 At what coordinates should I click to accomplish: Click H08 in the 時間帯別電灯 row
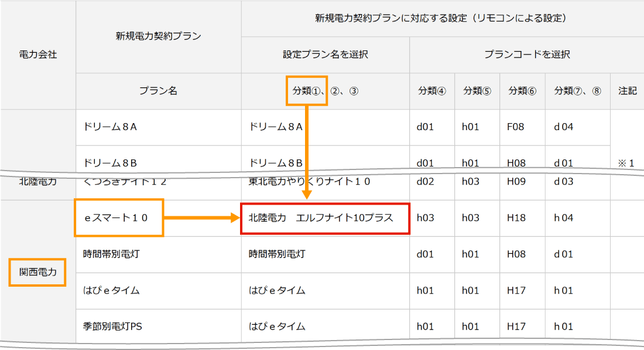pyautogui.click(x=516, y=254)
